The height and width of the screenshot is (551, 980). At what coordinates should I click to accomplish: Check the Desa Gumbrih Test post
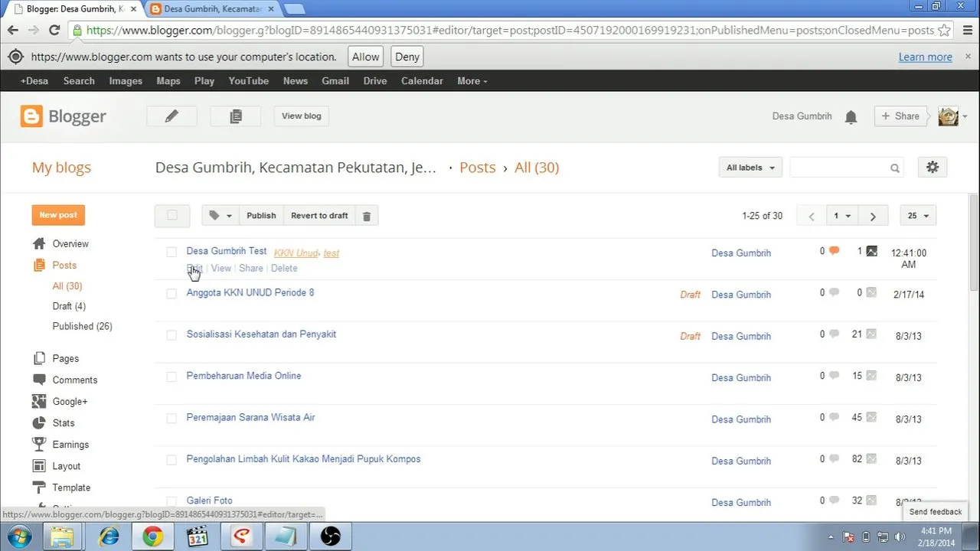171,252
